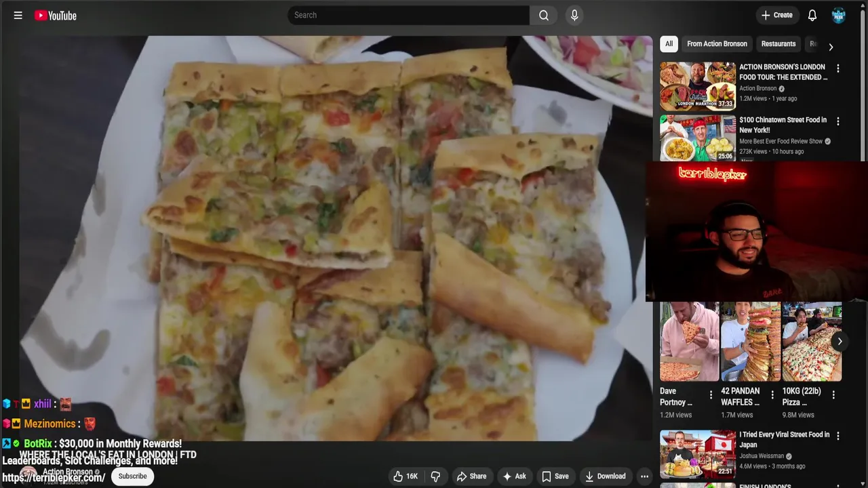The width and height of the screenshot is (868, 488).
Task: Start voice search with microphone
Action: 574,15
